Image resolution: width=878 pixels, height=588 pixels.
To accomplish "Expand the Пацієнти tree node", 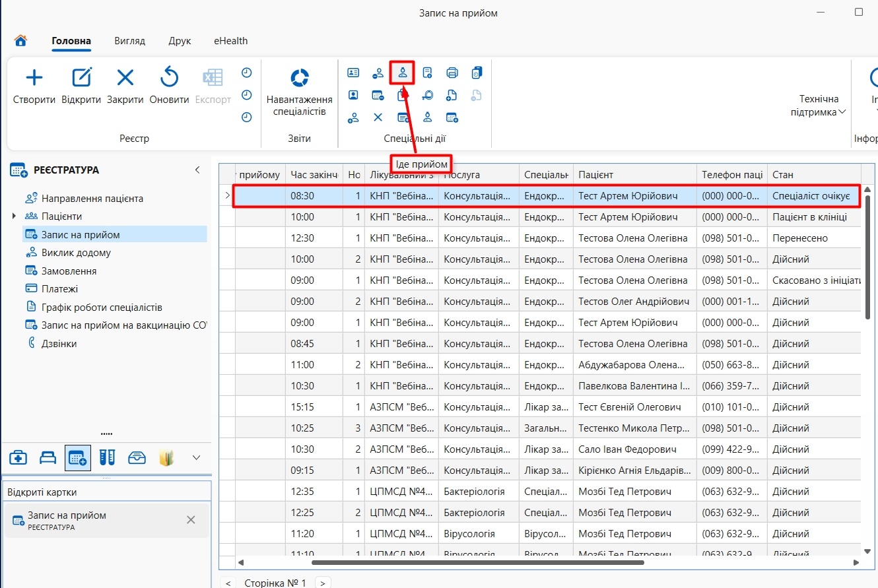I will [15, 216].
